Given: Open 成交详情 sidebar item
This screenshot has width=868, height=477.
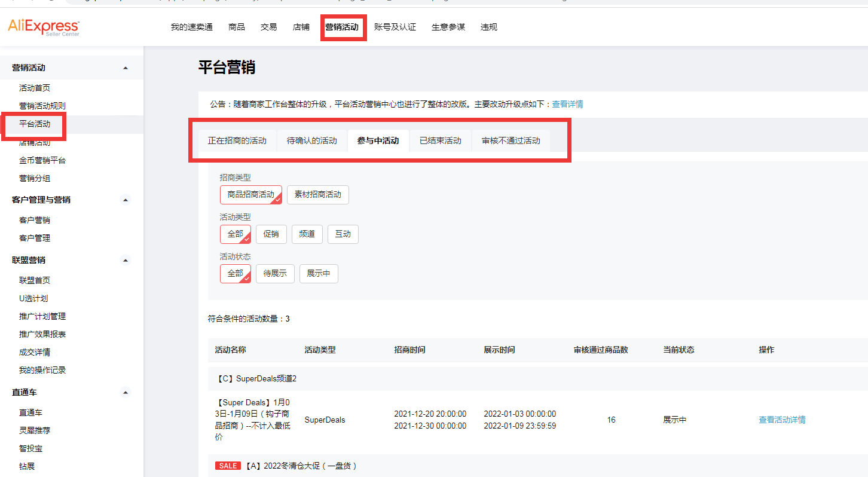Looking at the screenshot, I should pos(35,352).
